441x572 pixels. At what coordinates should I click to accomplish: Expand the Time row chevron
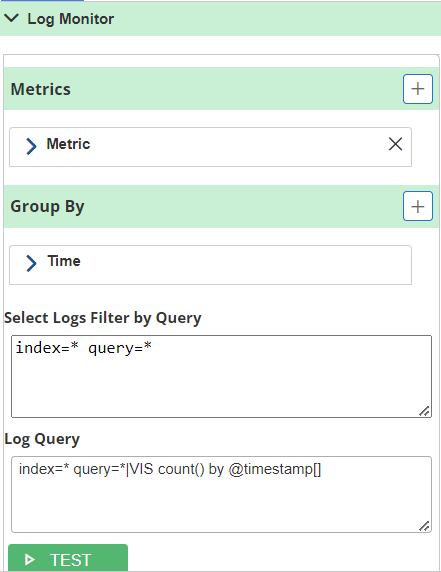click(x=31, y=263)
